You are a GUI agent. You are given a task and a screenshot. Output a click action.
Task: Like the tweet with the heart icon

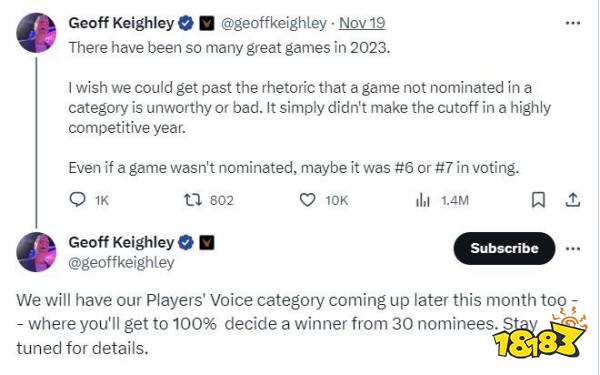click(307, 200)
